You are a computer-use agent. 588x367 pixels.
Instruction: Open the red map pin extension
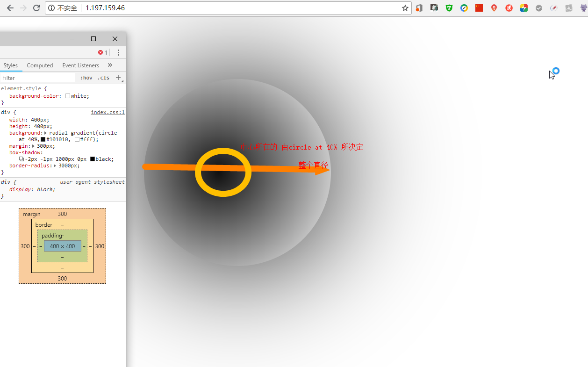tap(494, 8)
